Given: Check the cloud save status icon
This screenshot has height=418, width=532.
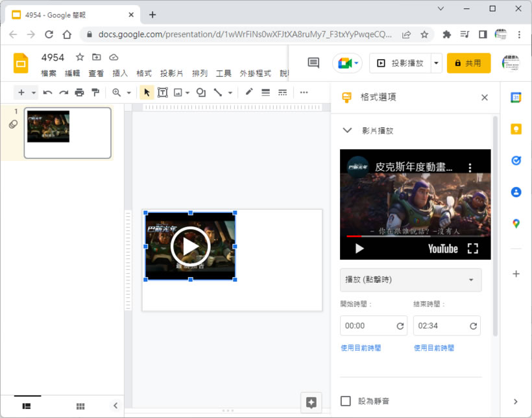Looking at the screenshot, I should pos(114,57).
